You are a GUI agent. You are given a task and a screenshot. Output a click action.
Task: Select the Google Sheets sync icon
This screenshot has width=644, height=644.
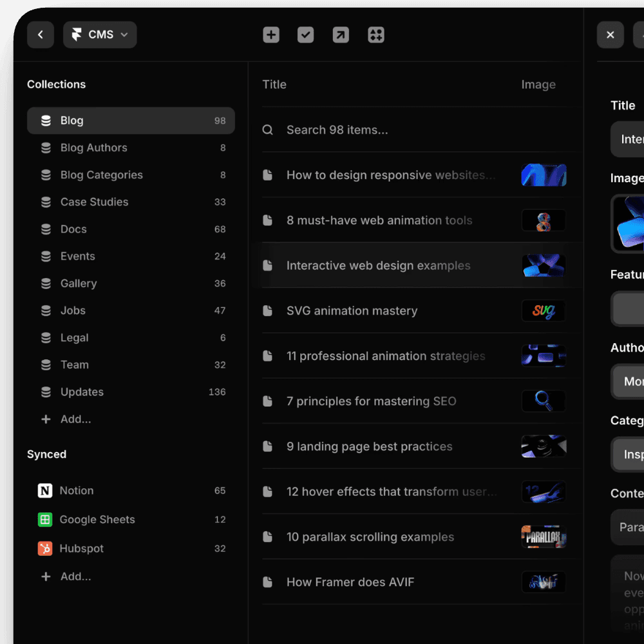pyautogui.click(x=44, y=519)
